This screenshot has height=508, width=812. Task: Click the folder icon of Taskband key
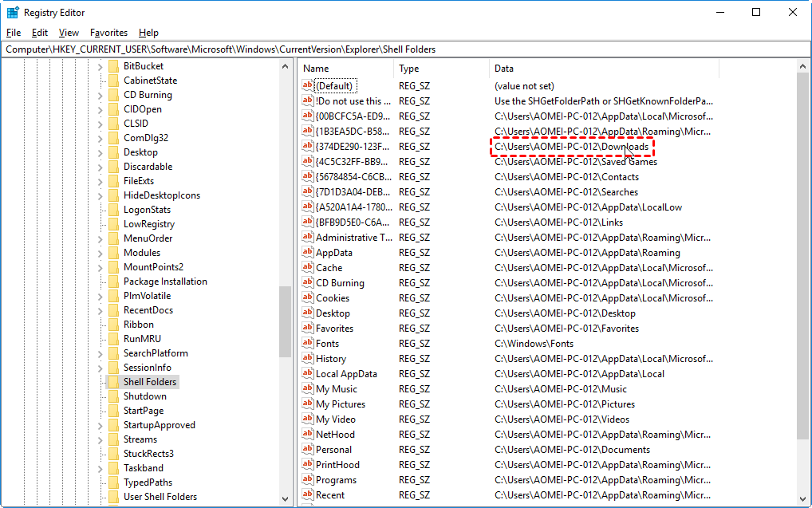point(113,467)
